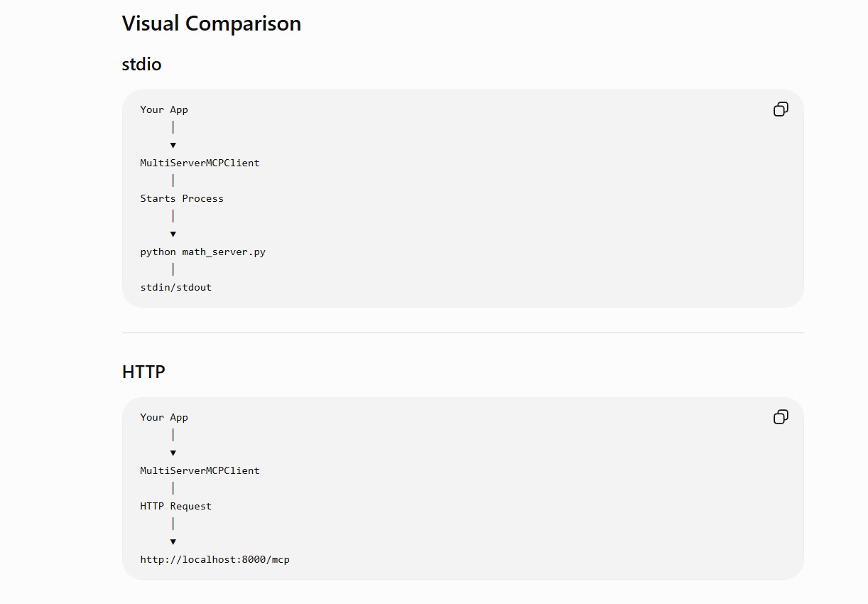
Task: Copy the stdio diagram code block
Action: [x=781, y=109]
